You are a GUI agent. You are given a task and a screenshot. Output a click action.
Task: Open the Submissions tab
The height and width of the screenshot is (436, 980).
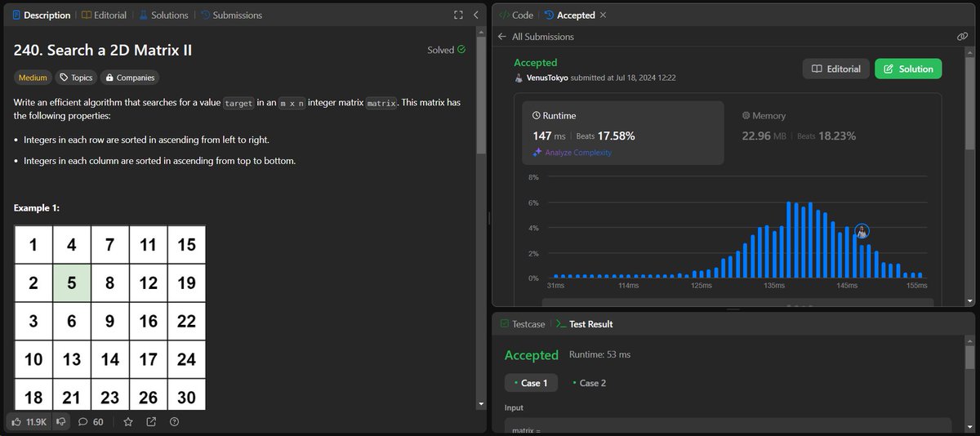tap(231, 15)
